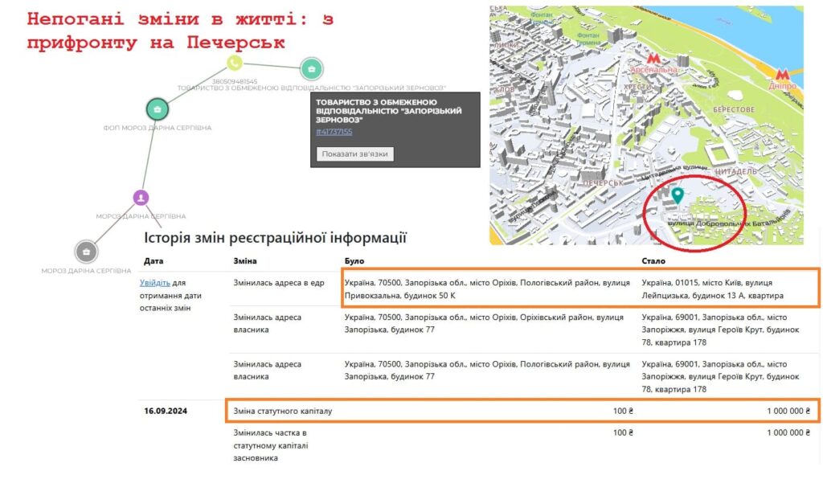Select the purple person node icon
The height and width of the screenshot is (504, 823).
(141, 197)
